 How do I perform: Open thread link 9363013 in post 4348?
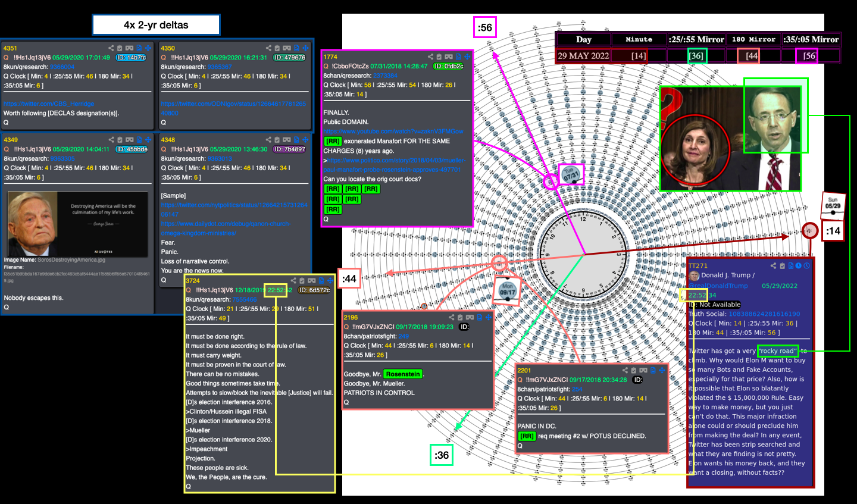pos(220,158)
